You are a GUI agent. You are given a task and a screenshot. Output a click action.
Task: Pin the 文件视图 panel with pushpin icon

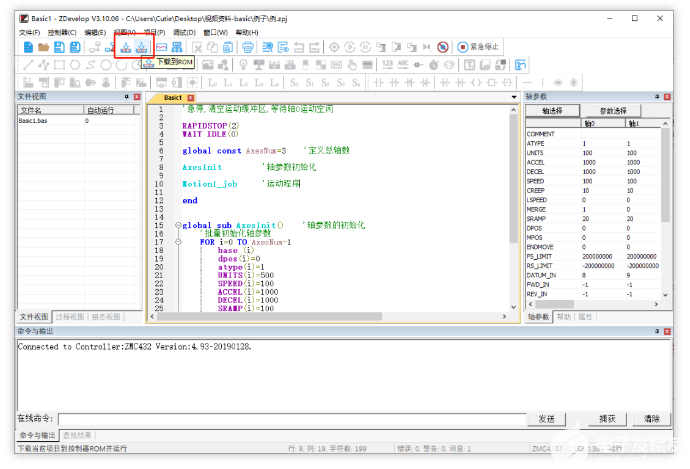127,97
